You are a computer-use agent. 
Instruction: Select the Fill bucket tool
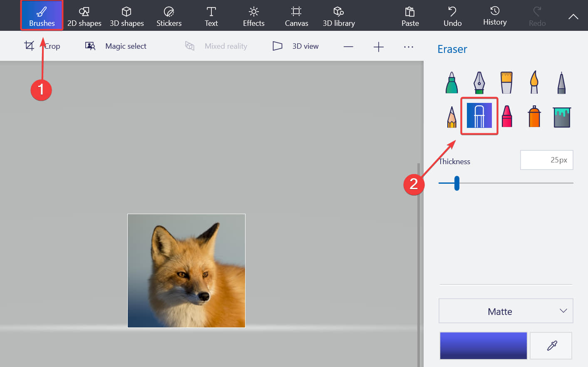pos(562,117)
